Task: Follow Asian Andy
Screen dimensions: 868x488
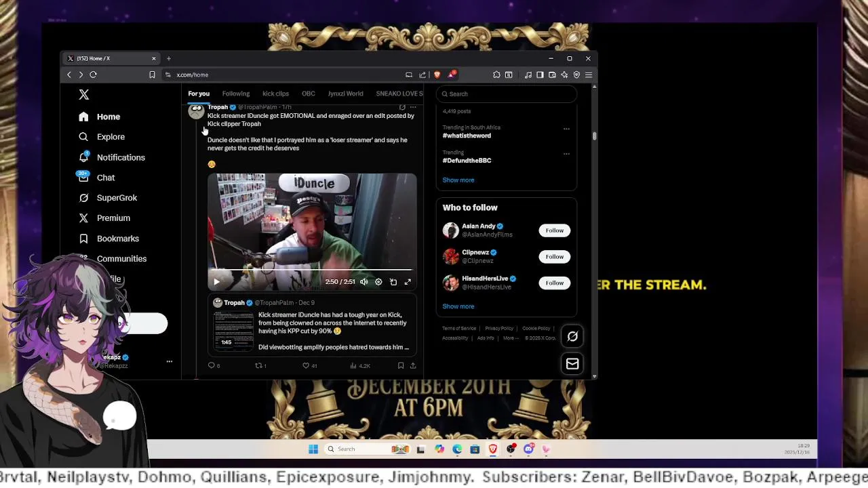Action: tap(555, 230)
